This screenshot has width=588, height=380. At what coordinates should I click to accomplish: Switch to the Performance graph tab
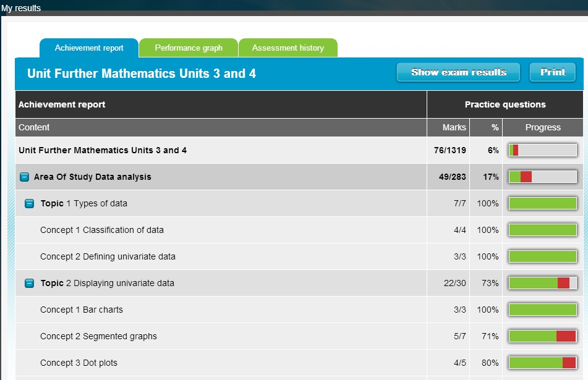tap(189, 48)
